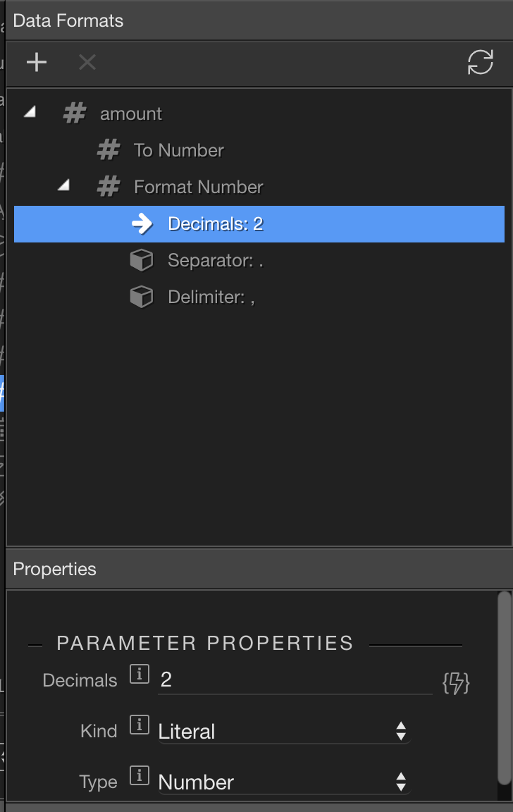Click the refresh icon in Data Formats
This screenshot has height=812, width=513.
[x=481, y=62]
